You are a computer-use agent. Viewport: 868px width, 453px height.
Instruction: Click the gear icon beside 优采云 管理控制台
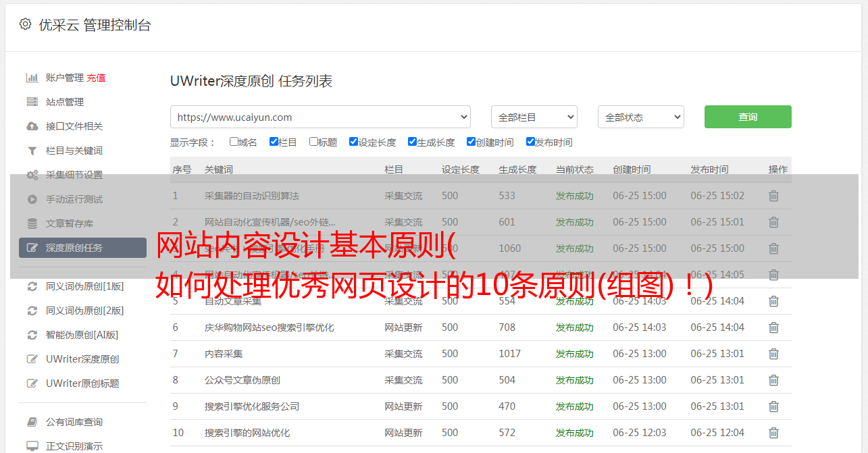click(x=25, y=24)
